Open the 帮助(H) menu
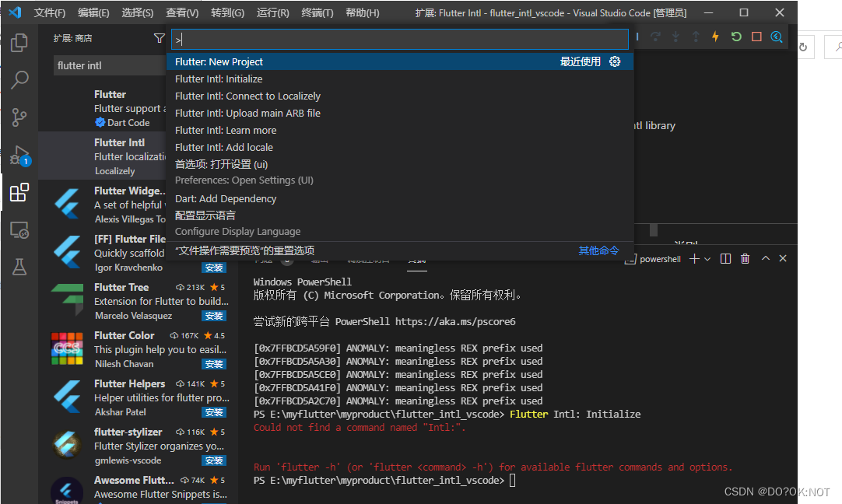The width and height of the screenshot is (842, 504). (x=363, y=12)
